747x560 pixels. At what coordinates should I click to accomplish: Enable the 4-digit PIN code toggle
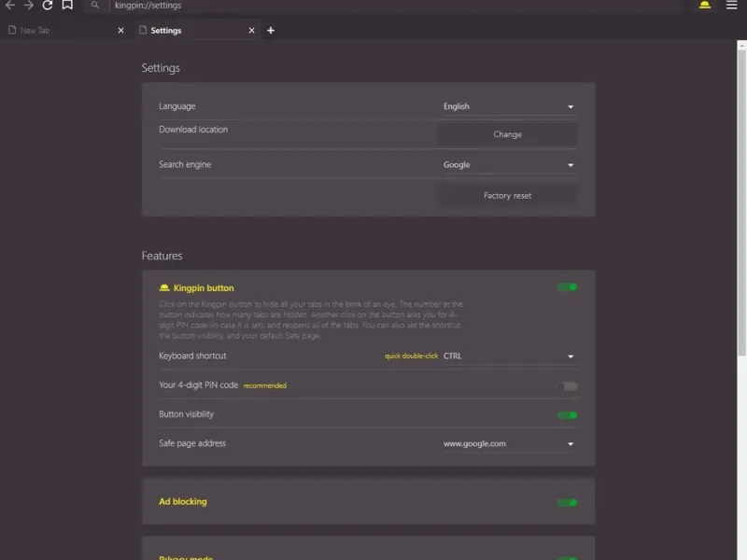coord(567,385)
